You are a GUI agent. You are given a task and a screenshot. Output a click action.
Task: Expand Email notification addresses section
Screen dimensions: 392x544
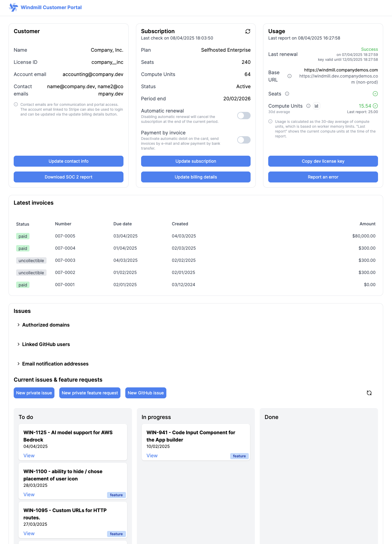[55, 364]
